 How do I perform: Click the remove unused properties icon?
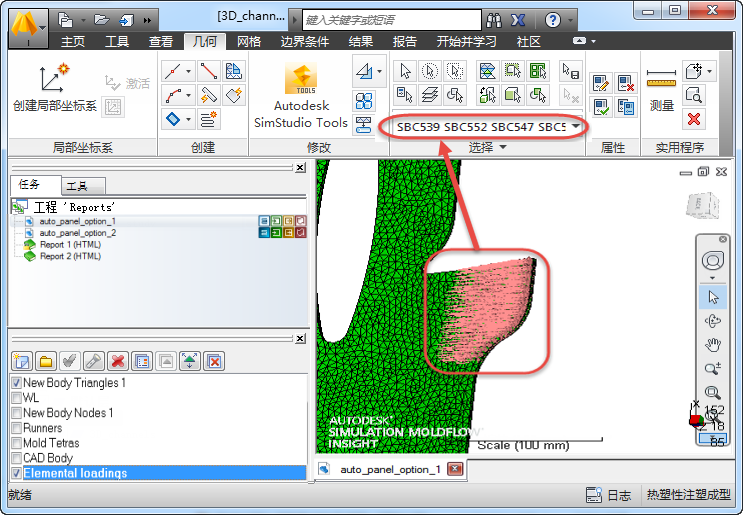coord(625,83)
